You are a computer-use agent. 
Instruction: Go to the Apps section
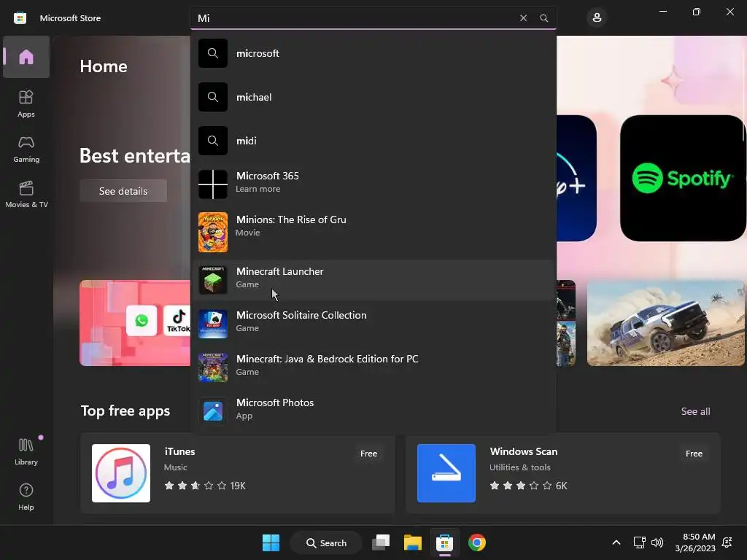click(26, 104)
